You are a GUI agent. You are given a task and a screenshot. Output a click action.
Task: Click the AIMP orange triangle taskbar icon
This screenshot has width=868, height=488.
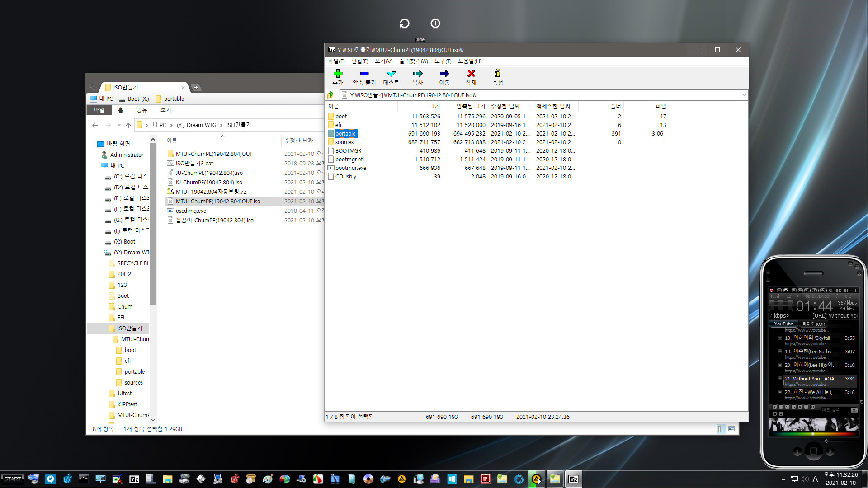[x=401, y=479]
